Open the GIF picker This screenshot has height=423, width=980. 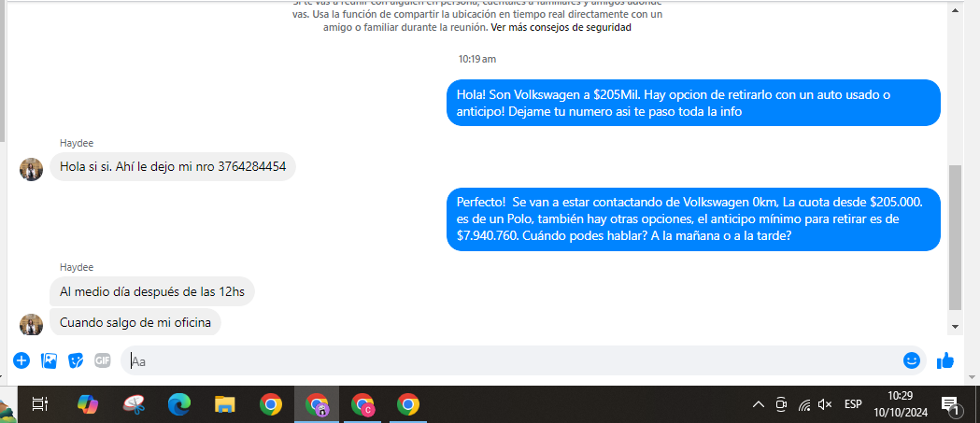point(103,360)
